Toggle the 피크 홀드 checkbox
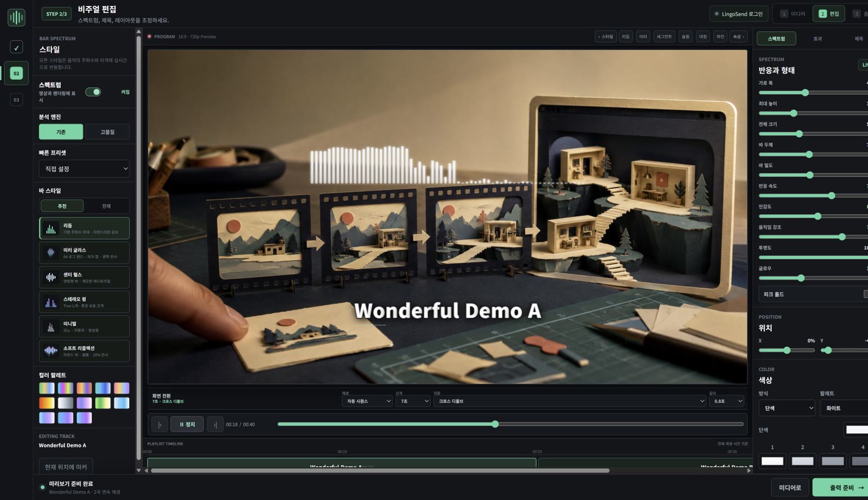 (x=866, y=294)
